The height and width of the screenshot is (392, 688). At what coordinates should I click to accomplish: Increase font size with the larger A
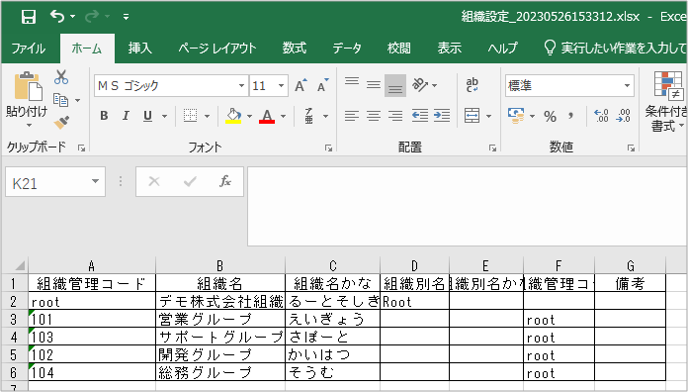pyautogui.click(x=301, y=85)
